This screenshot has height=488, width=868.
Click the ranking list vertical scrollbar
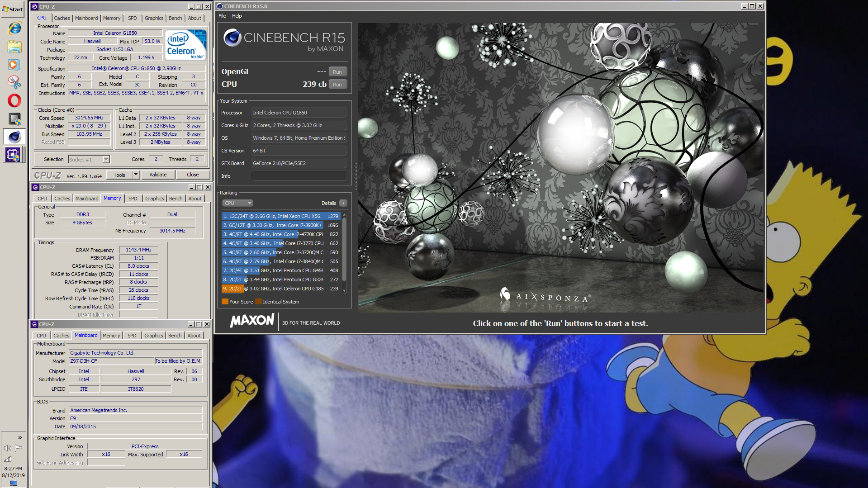click(x=344, y=252)
